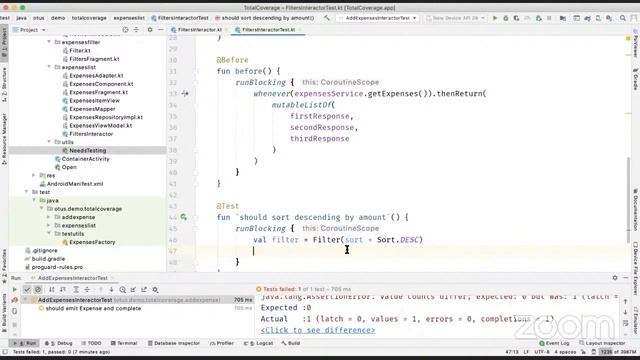Collapse all test results in Run toolbar
Viewport: 640px width, 360px height.
(87, 289)
